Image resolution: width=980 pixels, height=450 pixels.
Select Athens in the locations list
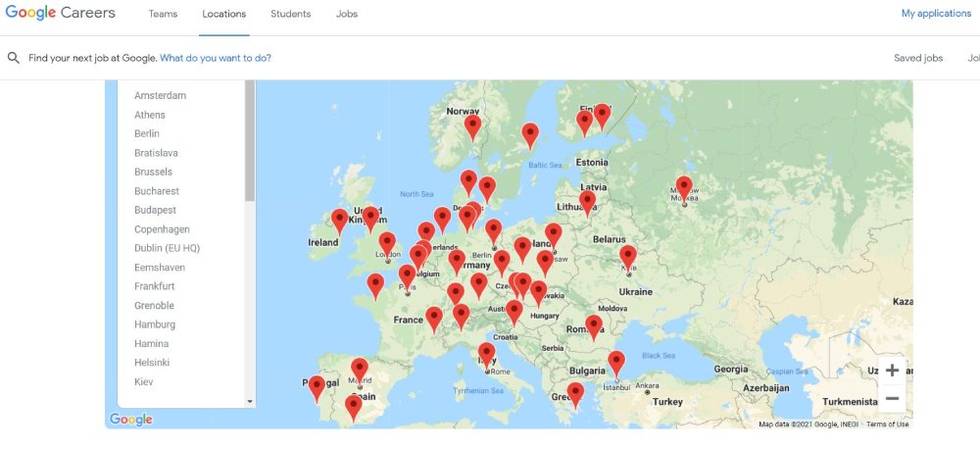(150, 115)
